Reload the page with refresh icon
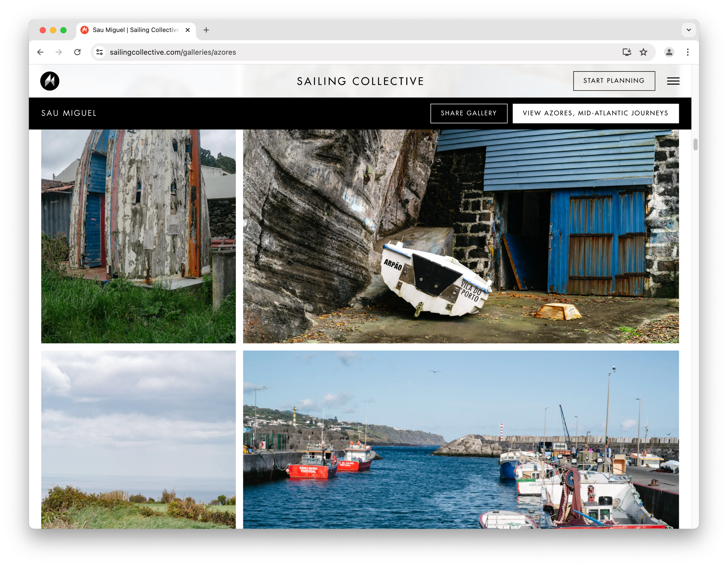This screenshot has width=728, height=567. (77, 52)
